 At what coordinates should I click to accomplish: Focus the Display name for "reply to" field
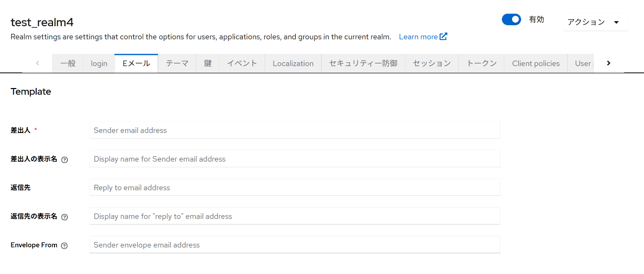click(295, 217)
